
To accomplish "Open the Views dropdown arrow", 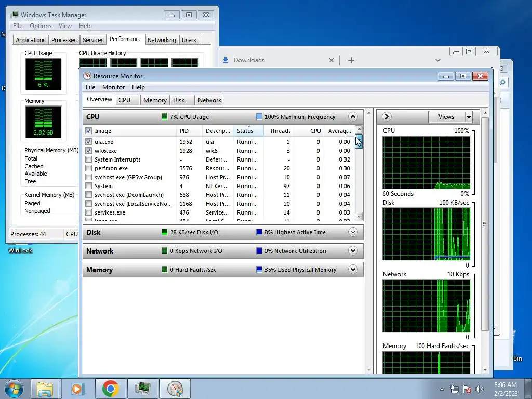I will tap(469, 117).
